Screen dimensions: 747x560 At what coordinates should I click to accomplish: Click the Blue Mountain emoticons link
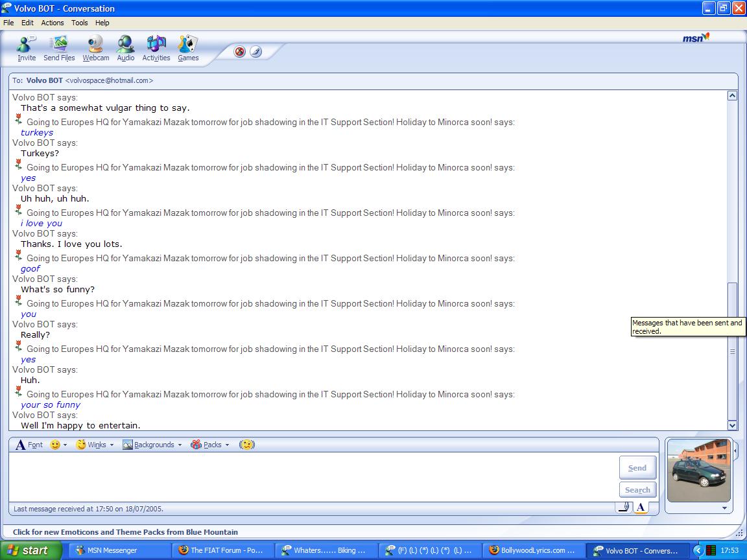(x=125, y=532)
